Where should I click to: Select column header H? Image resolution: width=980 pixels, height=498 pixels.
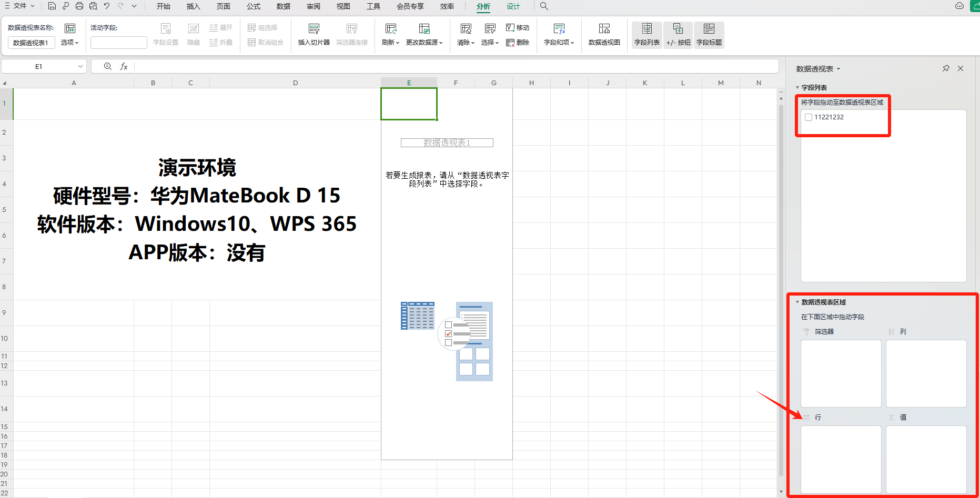pyautogui.click(x=531, y=83)
